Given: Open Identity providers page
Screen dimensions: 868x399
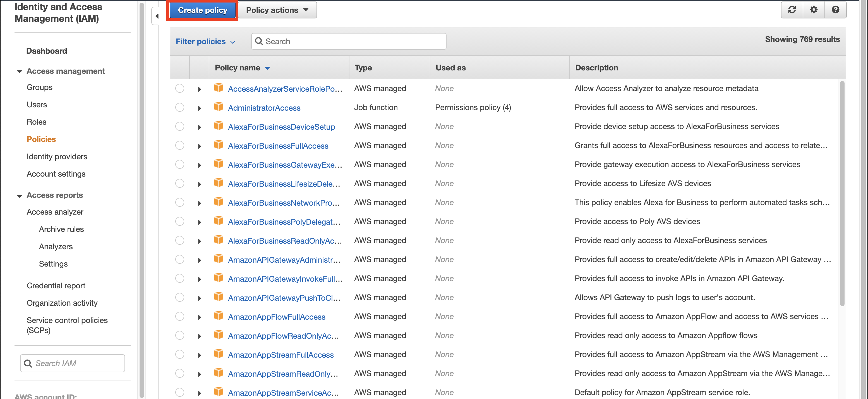Looking at the screenshot, I should coord(57,156).
